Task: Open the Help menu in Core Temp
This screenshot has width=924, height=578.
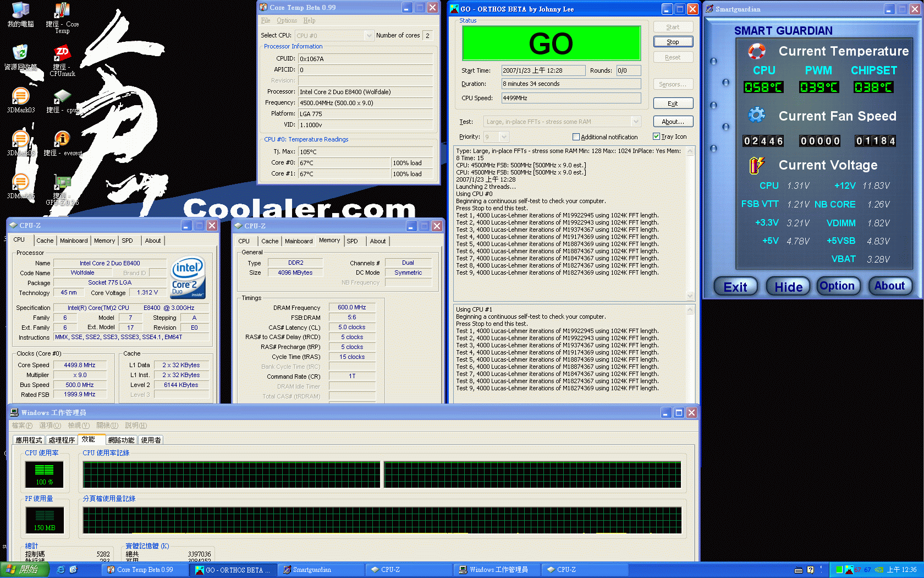Action: click(x=310, y=20)
